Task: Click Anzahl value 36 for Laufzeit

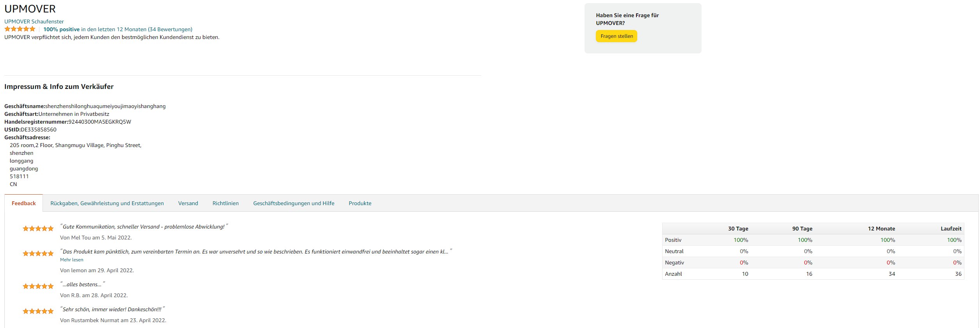Action: 958,274
